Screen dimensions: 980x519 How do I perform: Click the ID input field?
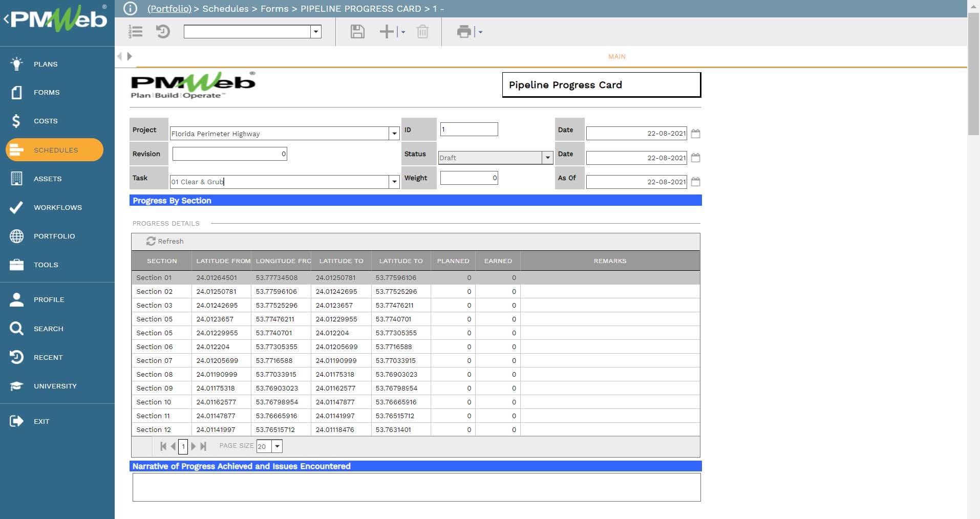469,129
